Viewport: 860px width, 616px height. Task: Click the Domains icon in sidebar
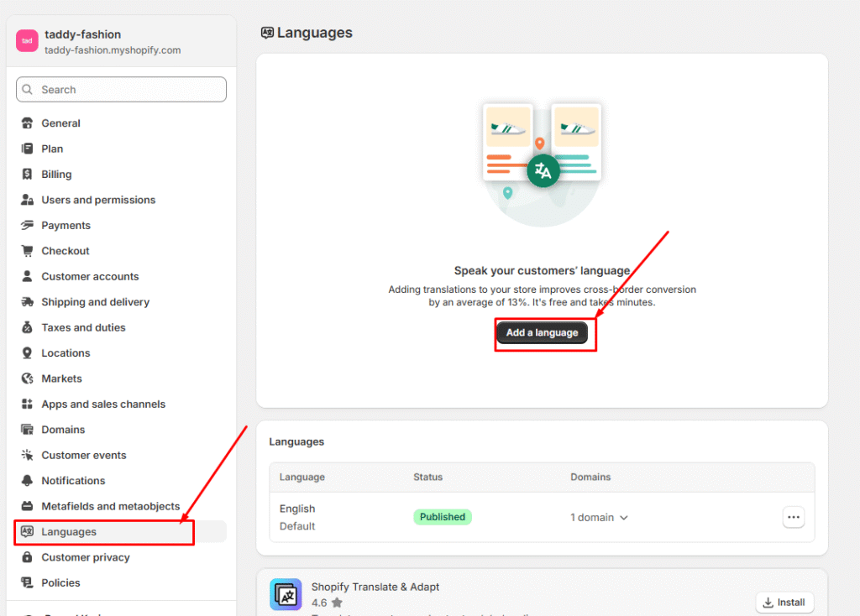27,430
